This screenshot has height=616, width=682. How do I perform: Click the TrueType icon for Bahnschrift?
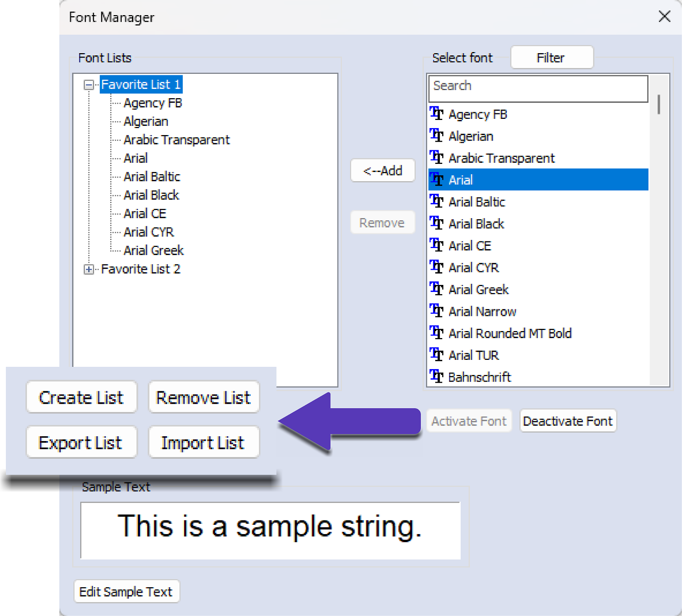click(x=436, y=377)
